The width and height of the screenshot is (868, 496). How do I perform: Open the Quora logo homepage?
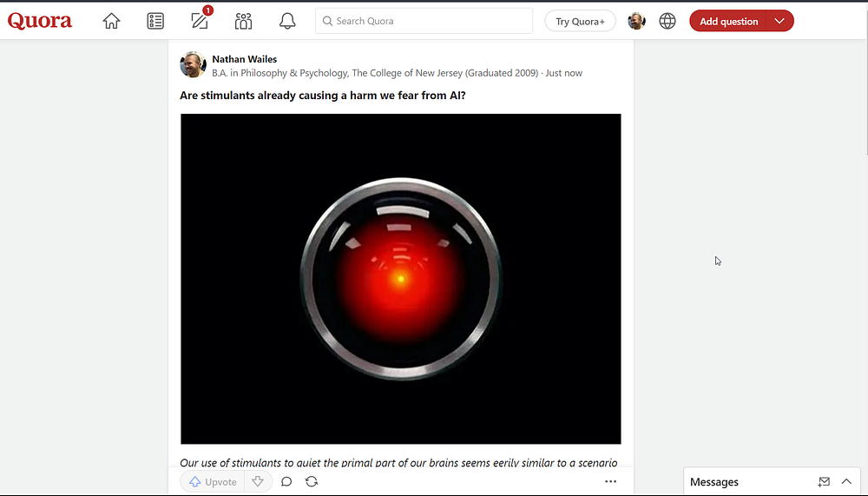tap(39, 21)
